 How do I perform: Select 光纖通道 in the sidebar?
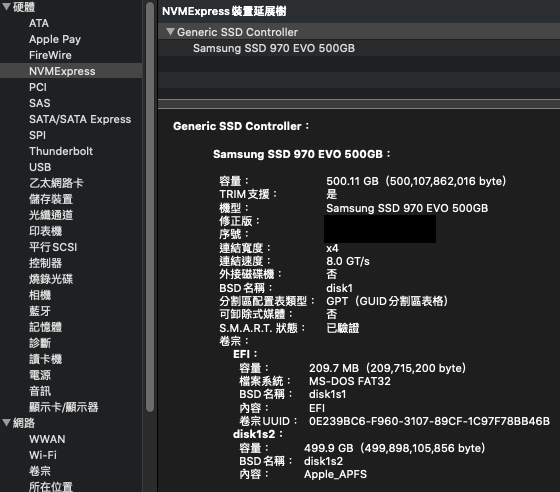pyautogui.click(x=51, y=215)
